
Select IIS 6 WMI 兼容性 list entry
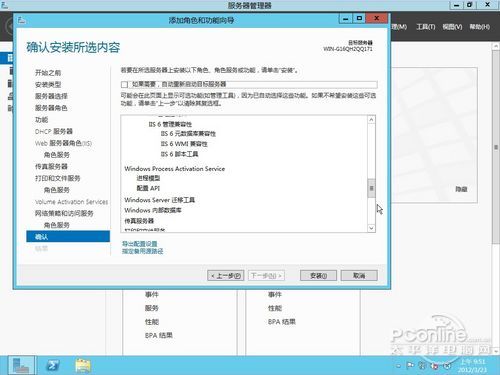click(x=184, y=144)
